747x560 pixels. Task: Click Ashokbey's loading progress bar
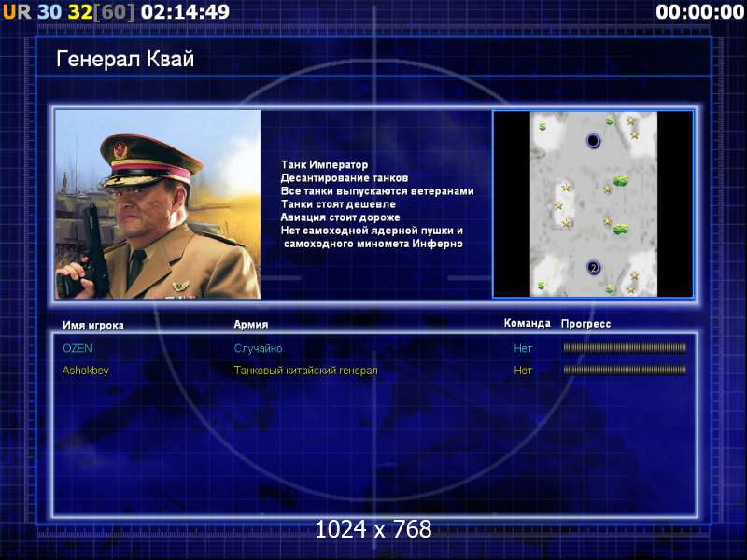(x=625, y=370)
